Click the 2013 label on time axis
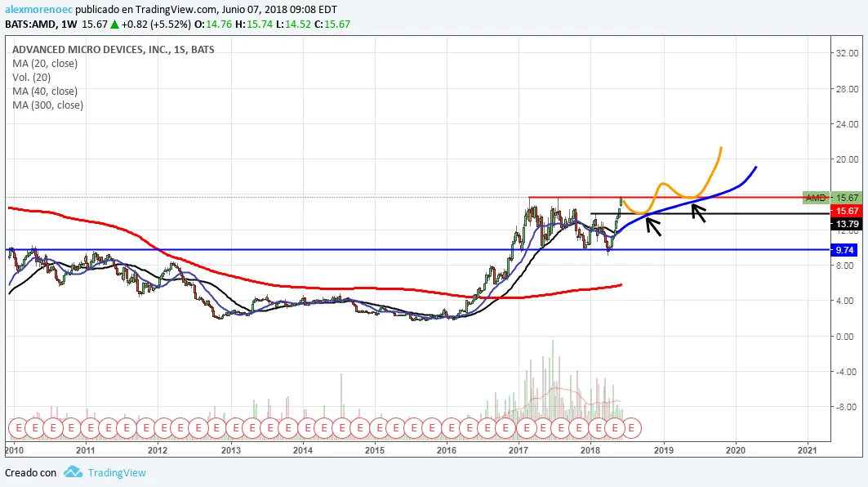This screenshot has height=487, width=868. pos(231,450)
